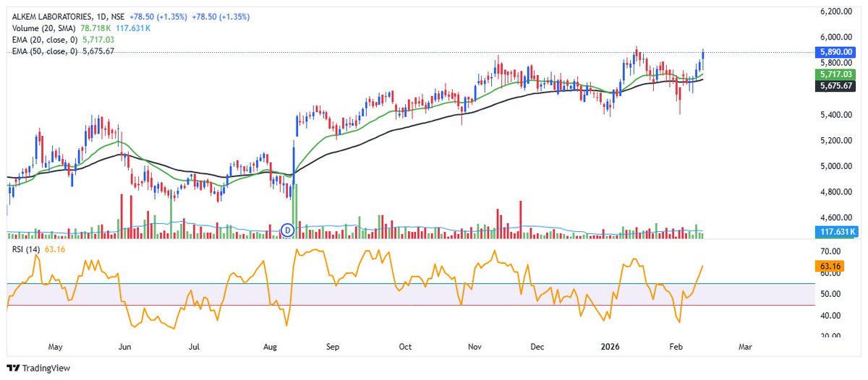
Task: Open the TradingView logo link
Action: pos(38,368)
